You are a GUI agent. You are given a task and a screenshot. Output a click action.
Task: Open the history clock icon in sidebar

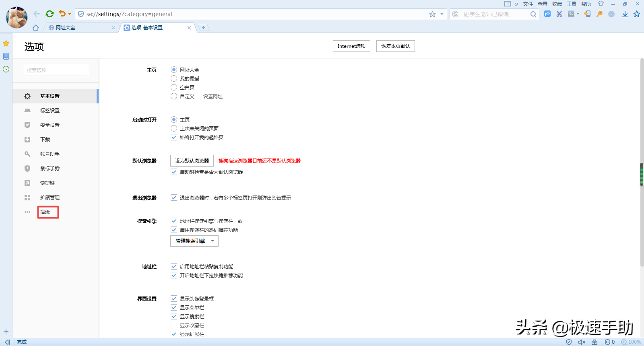click(x=6, y=69)
